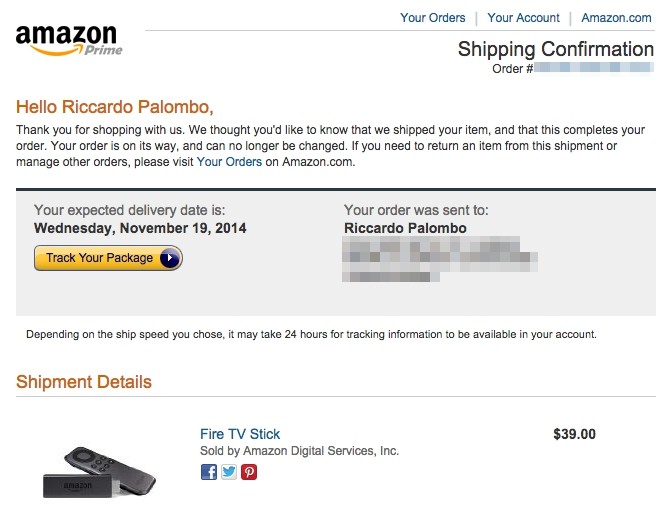Visit Amazon.com from the top navigation
663x532 pixels.
coord(616,18)
